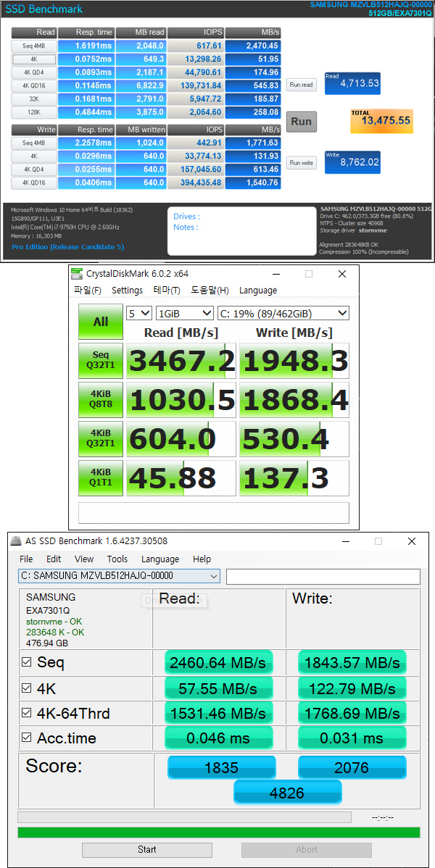Image resolution: width=435 pixels, height=868 pixels.
Task: Click the read score 1835 in AS SSD
Action: [x=222, y=768]
